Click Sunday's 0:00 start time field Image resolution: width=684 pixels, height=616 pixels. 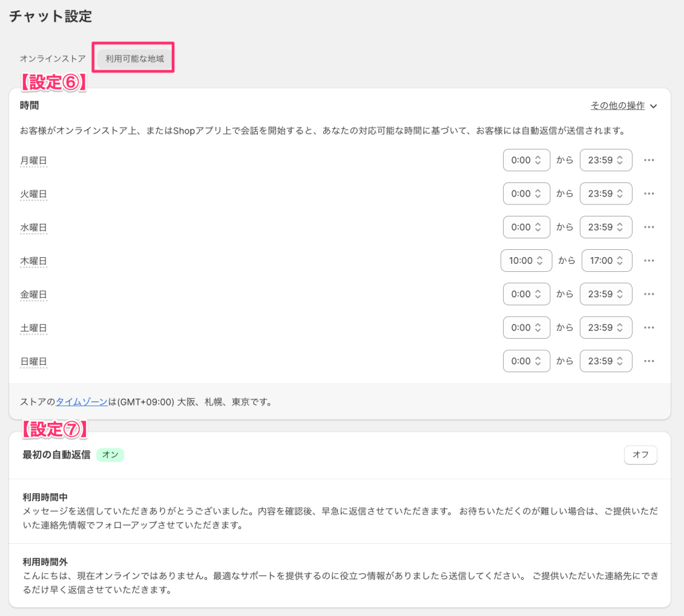pyautogui.click(x=526, y=361)
